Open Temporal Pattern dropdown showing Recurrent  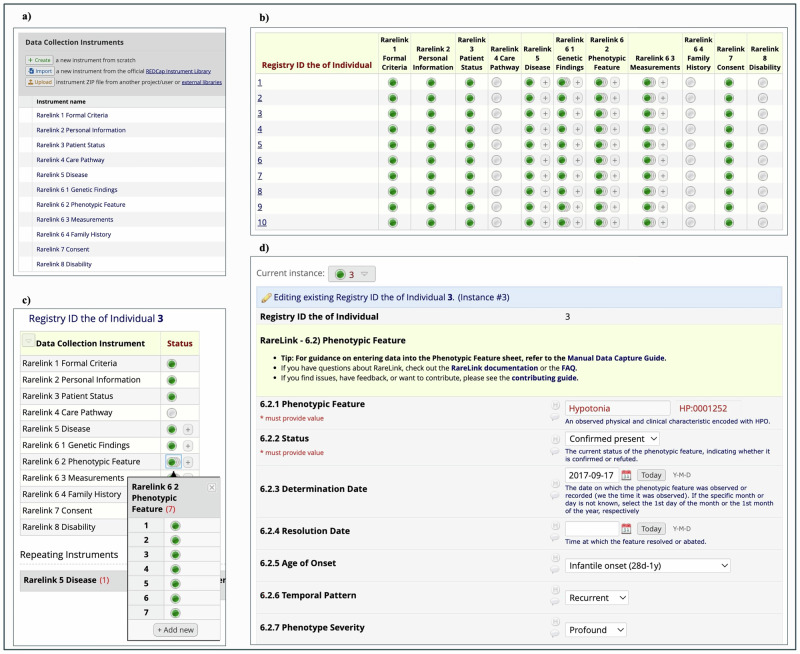(x=596, y=598)
